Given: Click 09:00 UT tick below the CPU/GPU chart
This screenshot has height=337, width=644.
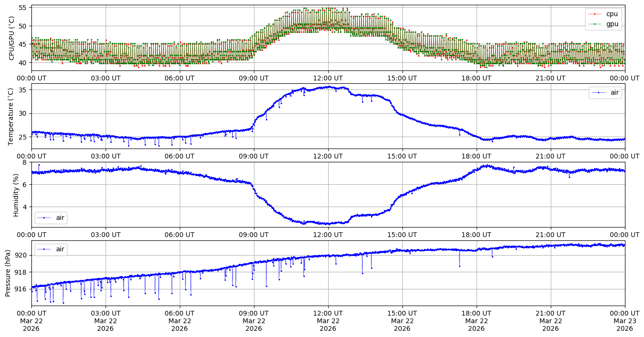Looking at the screenshot, I should coord(254,78).
